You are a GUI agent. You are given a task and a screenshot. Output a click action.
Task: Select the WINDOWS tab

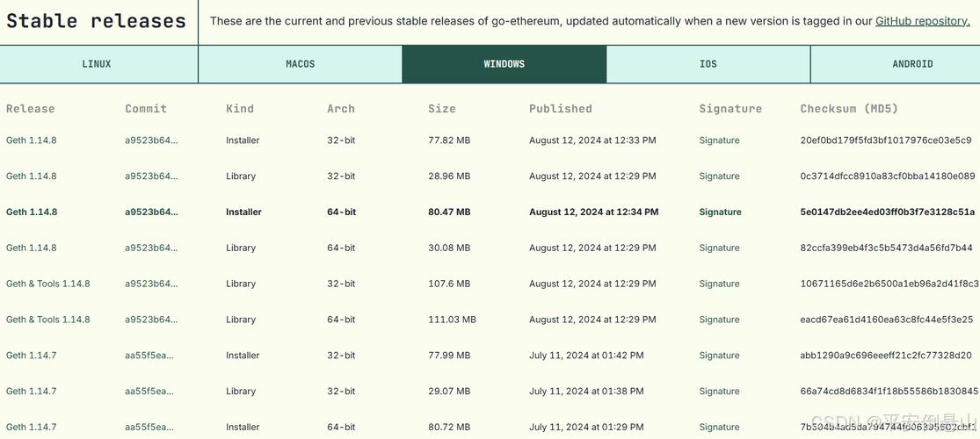504,64
